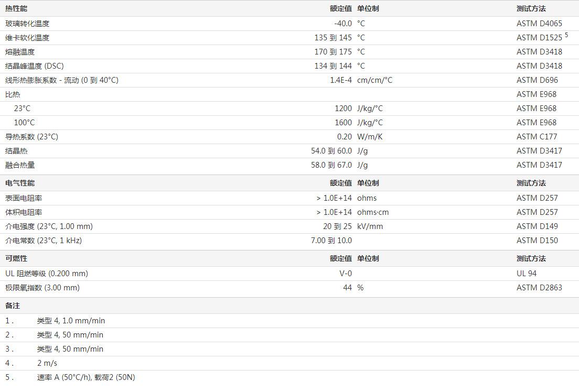Click ASTM D149 in 介电强度 row
The image size is (579, 392).
click(537, 226)
